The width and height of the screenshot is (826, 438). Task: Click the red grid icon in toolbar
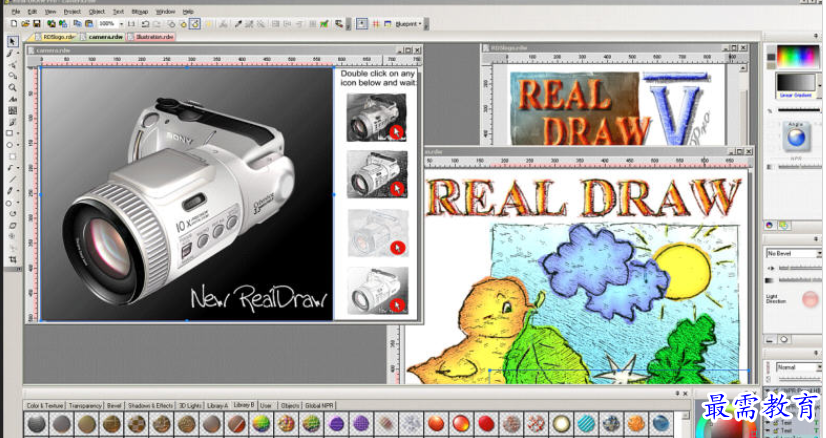(376, 24)
